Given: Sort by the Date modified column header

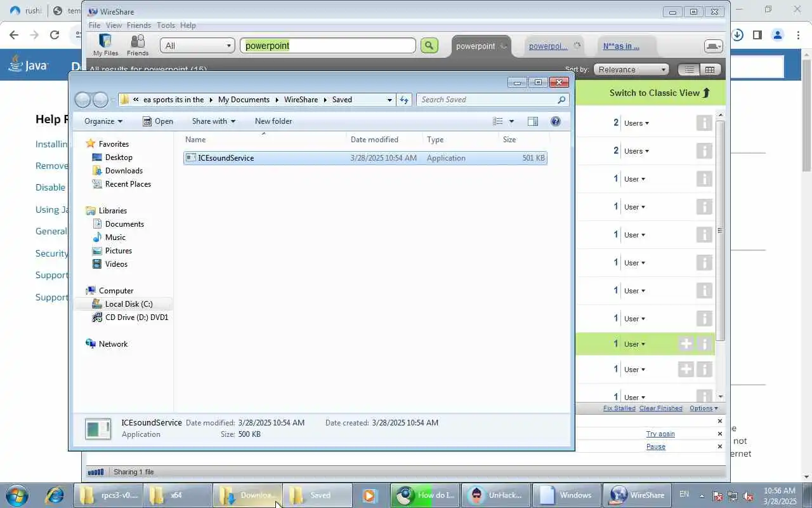Looking at the screenshot, I should (384, 140).
